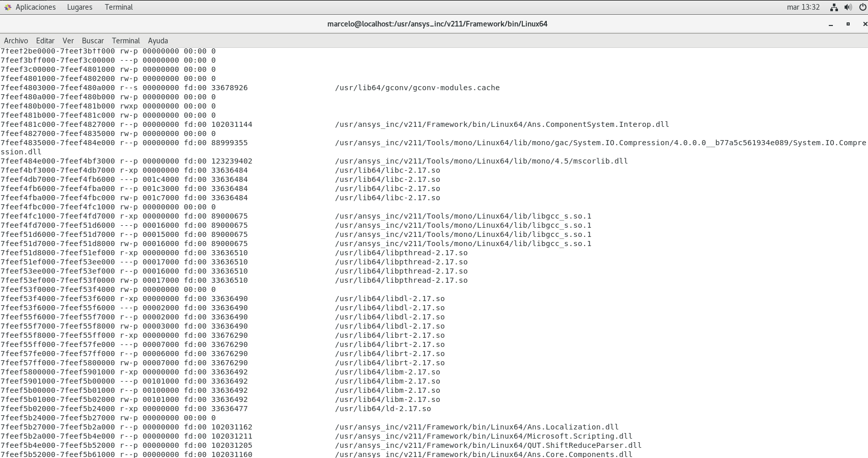Open the Editar menu
Viewport: 868px width, 458px height.
[x=45, y=41]
